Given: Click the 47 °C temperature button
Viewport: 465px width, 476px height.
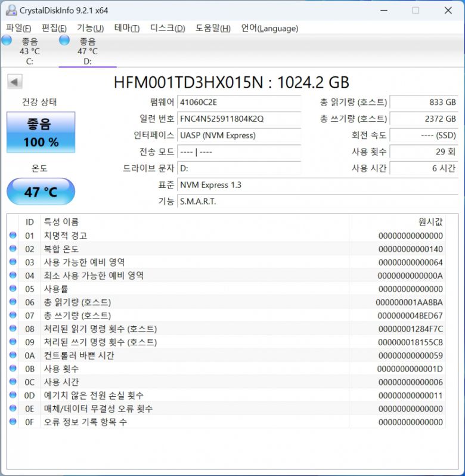Looking at the screenshot, I should (x=41, y=192).
